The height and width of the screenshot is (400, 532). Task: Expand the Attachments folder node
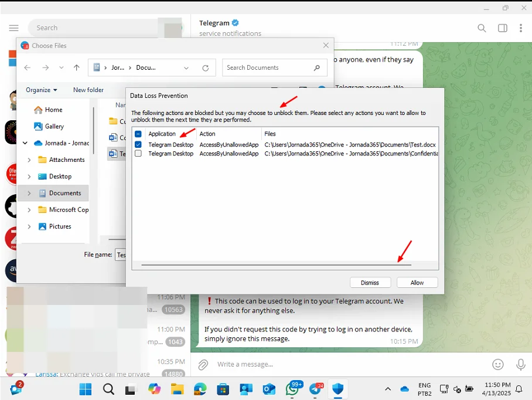pos(29,160)
